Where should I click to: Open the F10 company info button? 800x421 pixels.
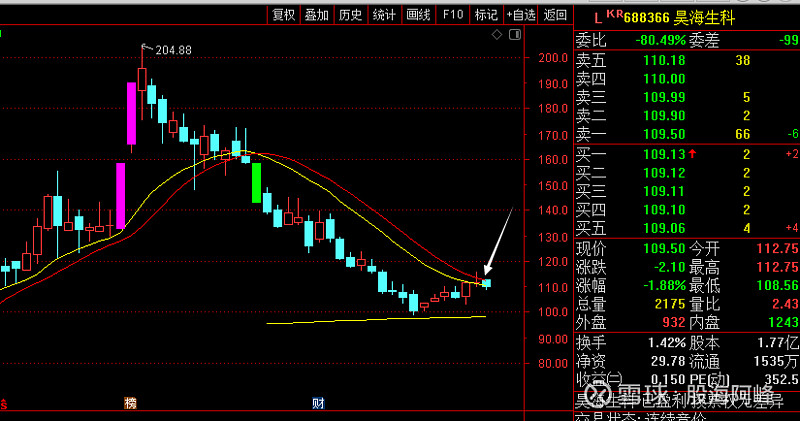pos(453,15)
